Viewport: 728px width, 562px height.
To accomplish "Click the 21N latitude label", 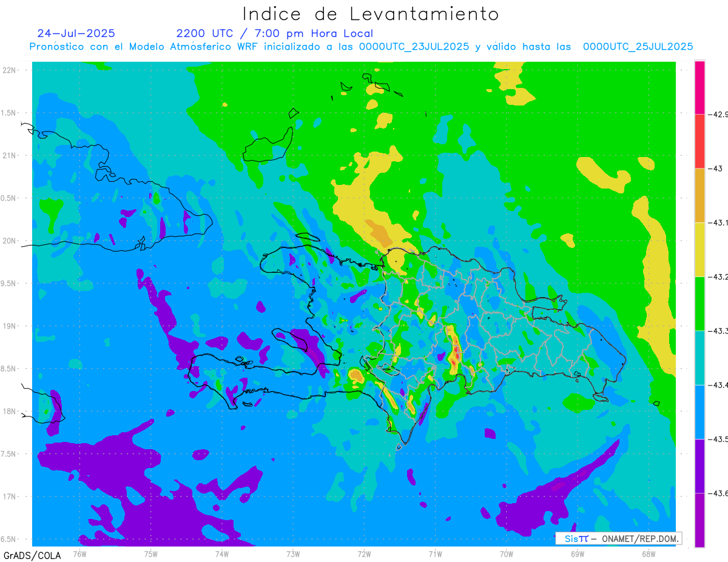I will 10,155.
